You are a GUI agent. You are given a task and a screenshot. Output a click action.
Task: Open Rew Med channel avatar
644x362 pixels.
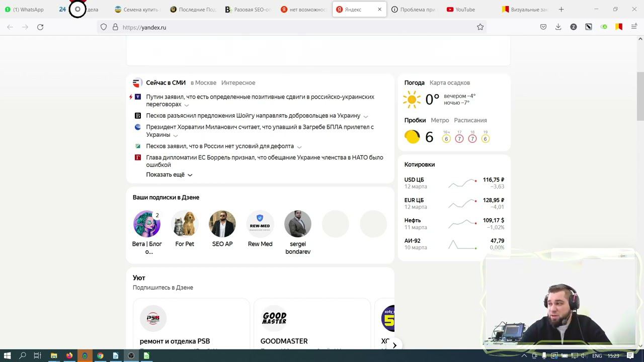(x=260, y=224)
